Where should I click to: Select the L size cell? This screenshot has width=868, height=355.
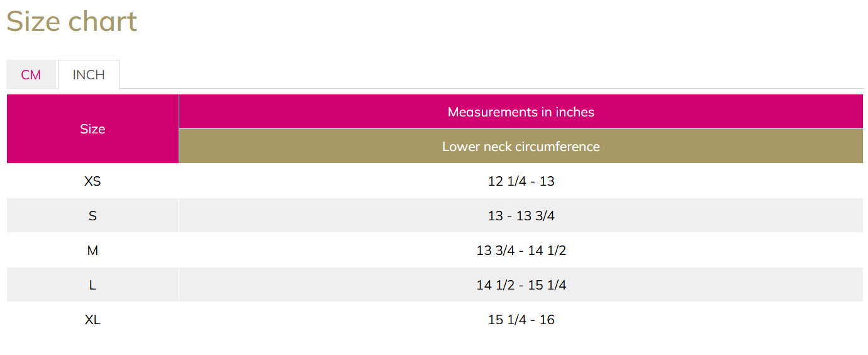[92, 285]
